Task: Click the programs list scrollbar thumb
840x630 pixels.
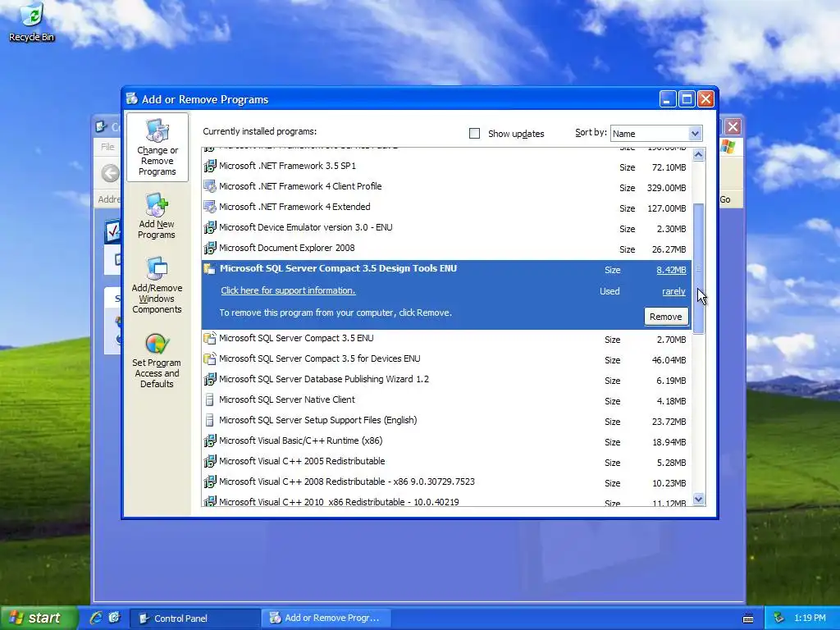Action: 698,268
